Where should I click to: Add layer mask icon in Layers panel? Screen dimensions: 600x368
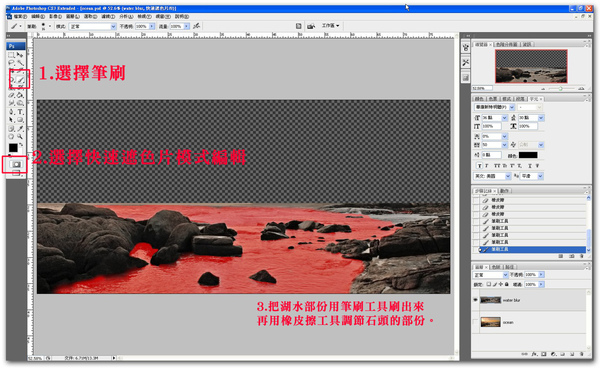point(543,354)
